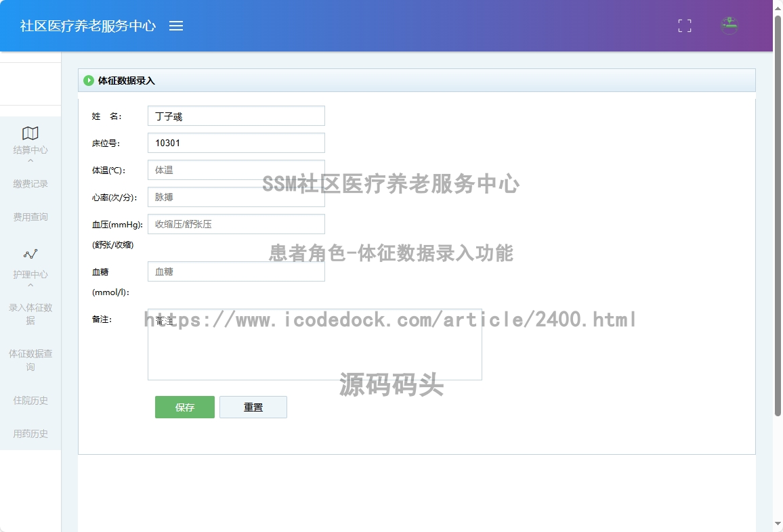This screenshot has height=532, width=783.
Task: Collapse the 结算中心 menu chevron
Action: click(30, 160)
